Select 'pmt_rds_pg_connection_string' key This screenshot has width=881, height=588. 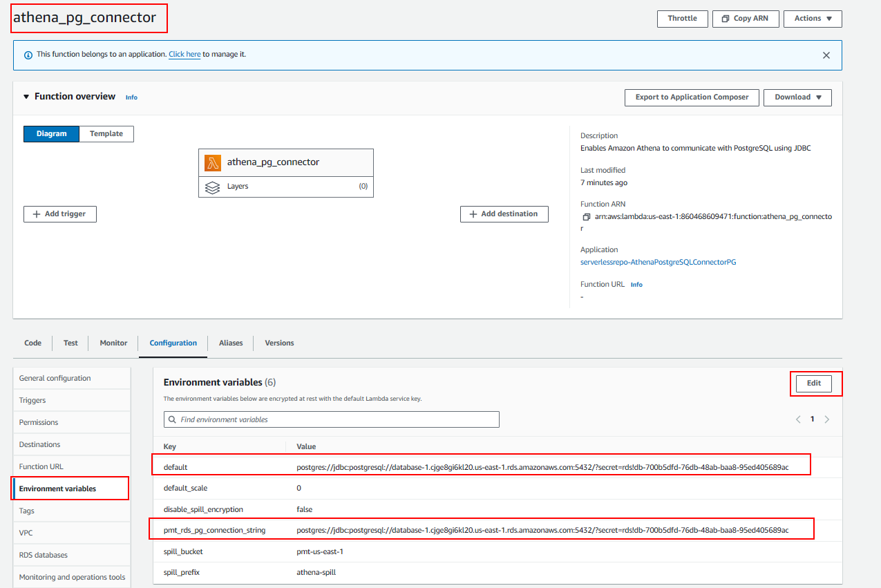214,530
